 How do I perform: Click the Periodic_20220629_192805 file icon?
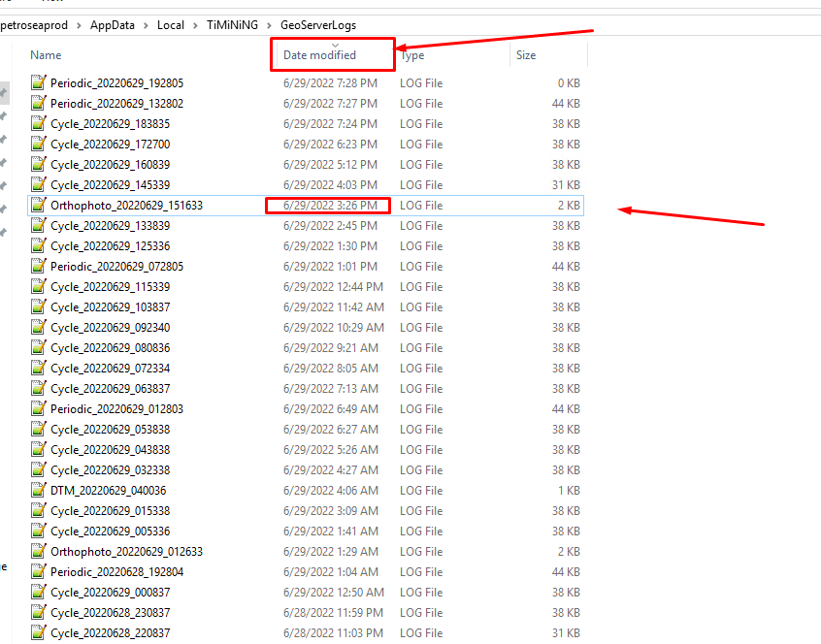(x=39, y=83)
